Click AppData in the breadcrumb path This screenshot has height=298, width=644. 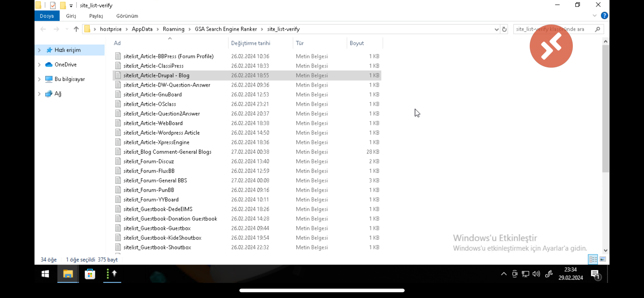coord(142,29)
